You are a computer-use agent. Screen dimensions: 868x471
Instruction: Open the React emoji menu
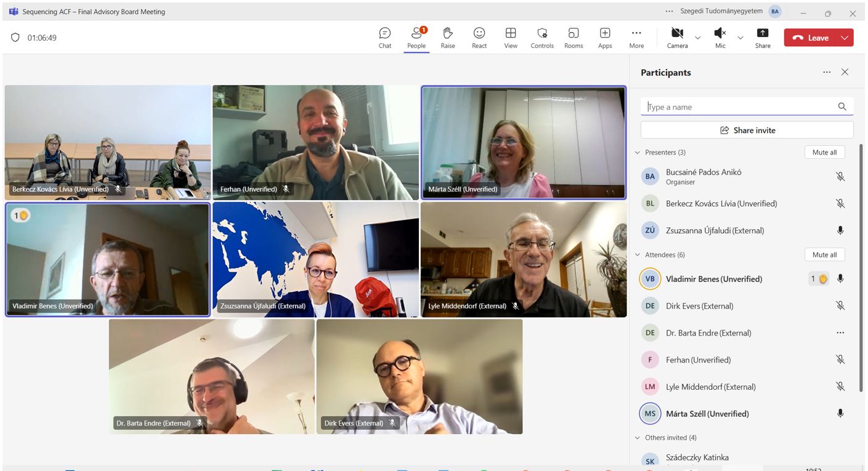tap(479, 38)
